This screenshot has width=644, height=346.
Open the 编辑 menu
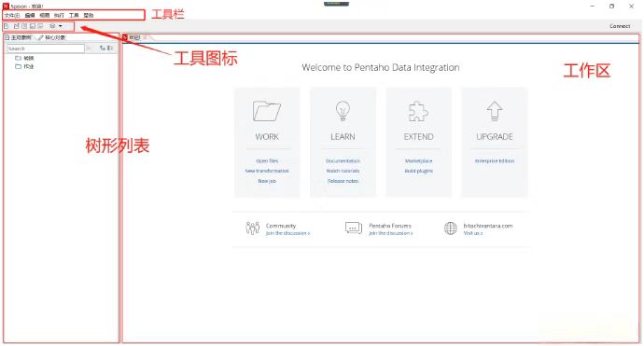(x=30, y=15)
